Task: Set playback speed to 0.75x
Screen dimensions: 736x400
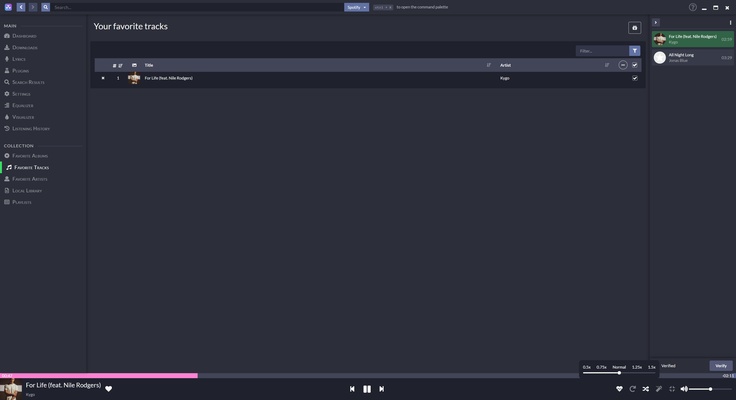Action: (601, 367)
